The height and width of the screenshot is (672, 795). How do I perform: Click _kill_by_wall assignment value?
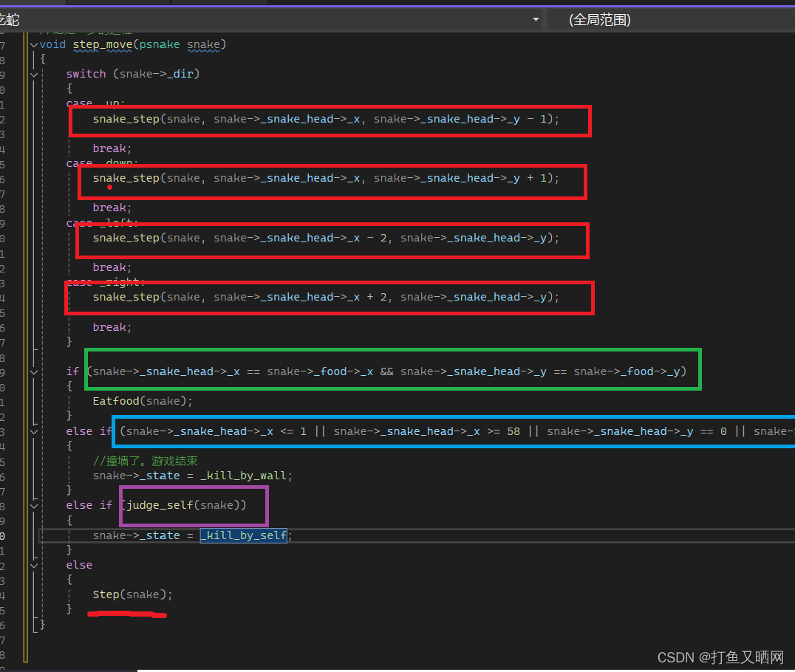pyautogui.click(x=244, y=476)
